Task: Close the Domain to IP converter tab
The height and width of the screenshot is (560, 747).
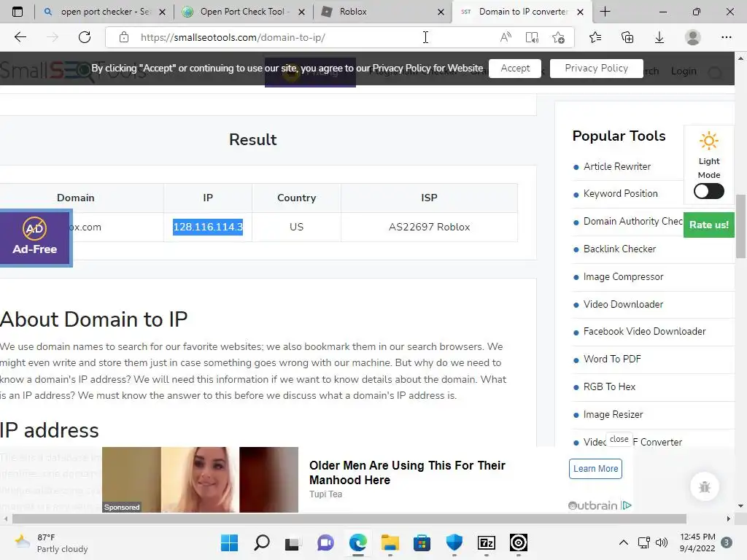Action: click(580, 12)
